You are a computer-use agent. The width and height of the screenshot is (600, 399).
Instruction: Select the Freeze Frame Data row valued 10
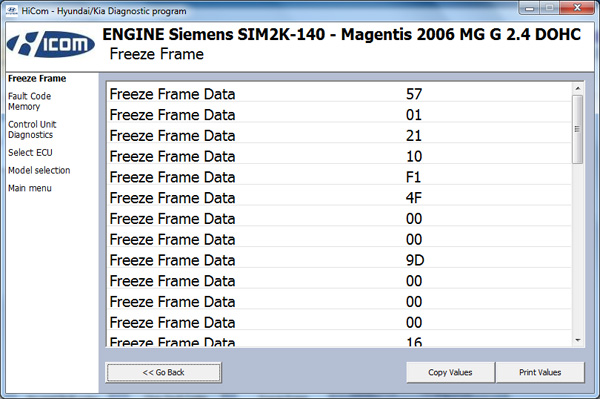(339, 156)
